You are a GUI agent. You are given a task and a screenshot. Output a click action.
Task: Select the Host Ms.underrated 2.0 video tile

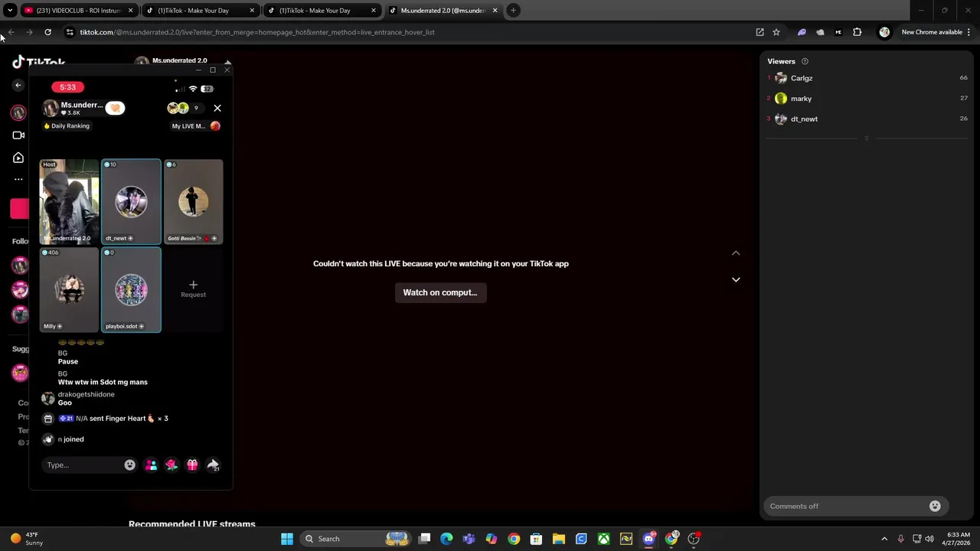pos(69,201)
